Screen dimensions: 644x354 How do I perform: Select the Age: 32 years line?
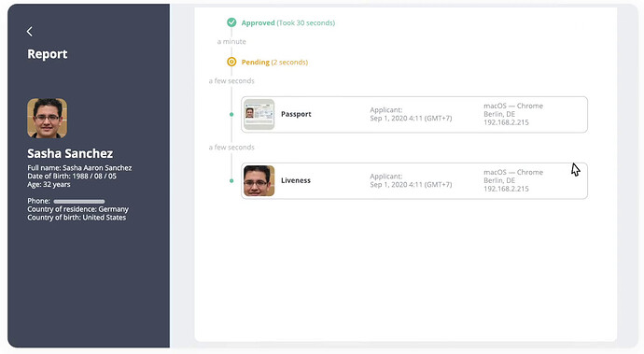pos(49,184)
